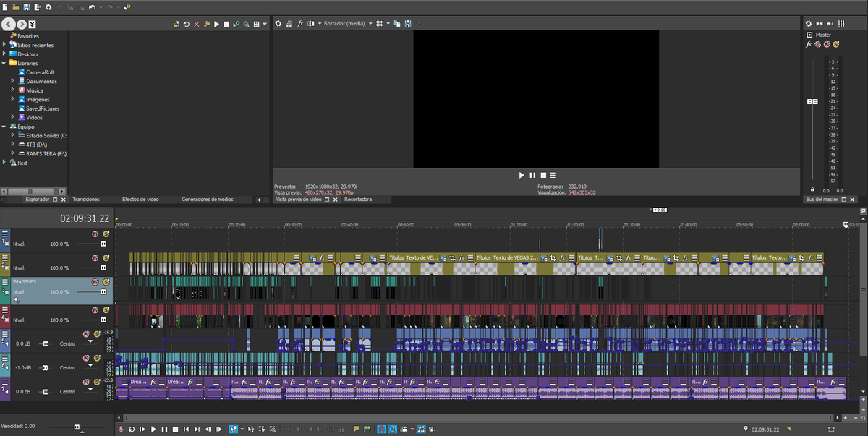
Task: Switch to the Vista previa de vídeo tab
Action: click(299, 199)
